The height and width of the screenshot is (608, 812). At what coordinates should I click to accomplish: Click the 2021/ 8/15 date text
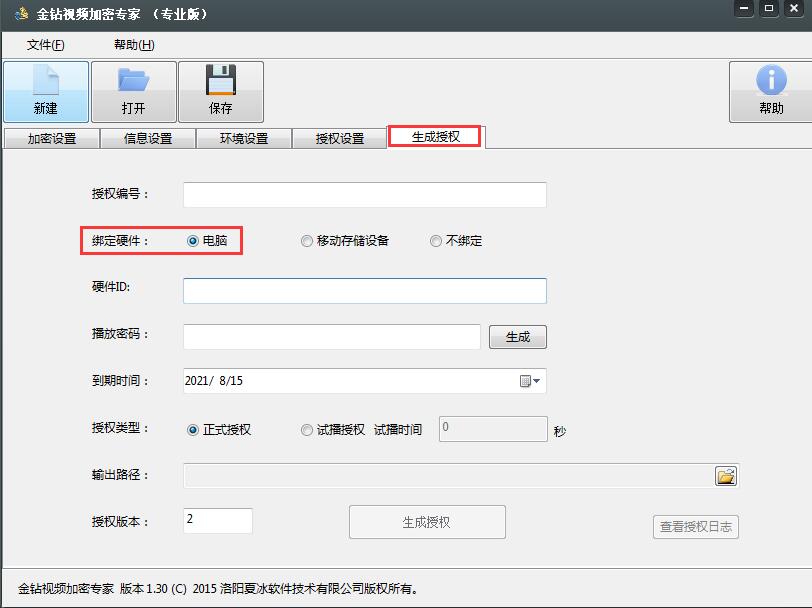(x=214, y=381)
